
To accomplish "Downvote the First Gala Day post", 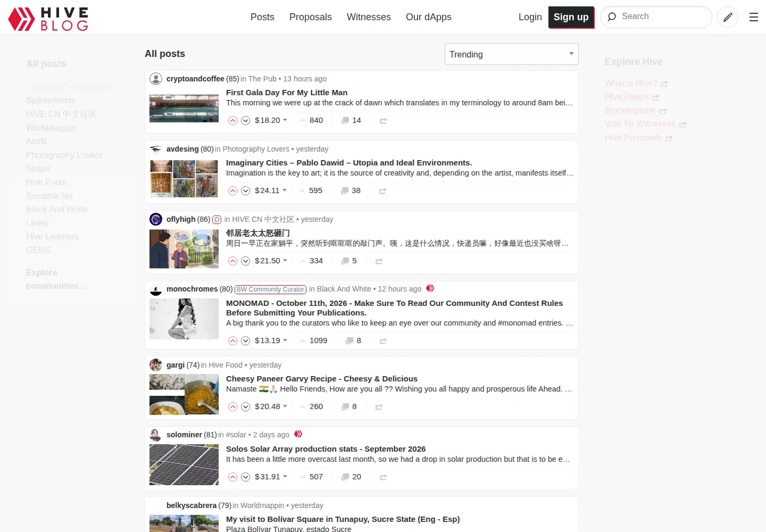I will (246, 121).
